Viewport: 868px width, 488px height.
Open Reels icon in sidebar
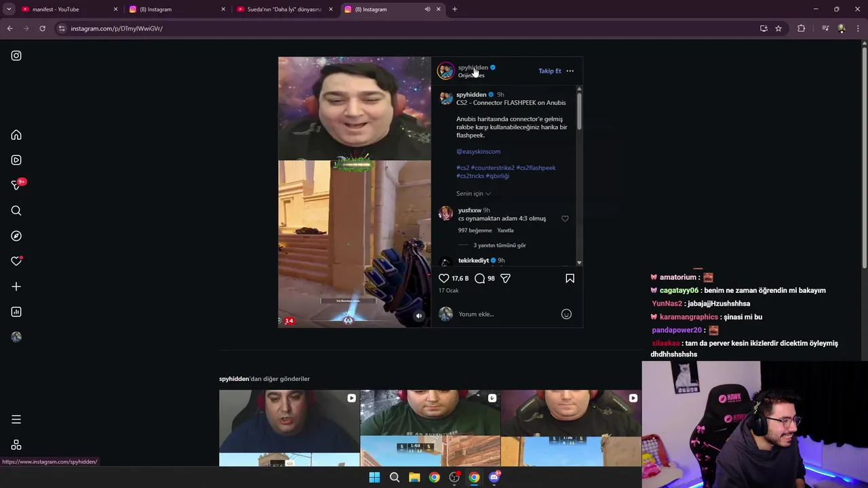pyautogui.click(x=16, y=160)
